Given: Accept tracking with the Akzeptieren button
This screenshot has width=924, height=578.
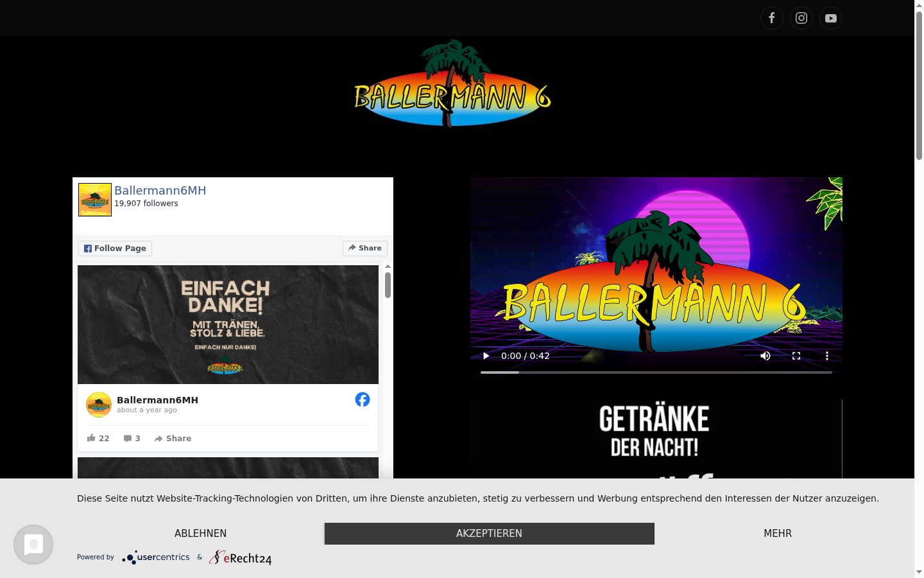Looking at the screenshot, I should pos(489,534).
